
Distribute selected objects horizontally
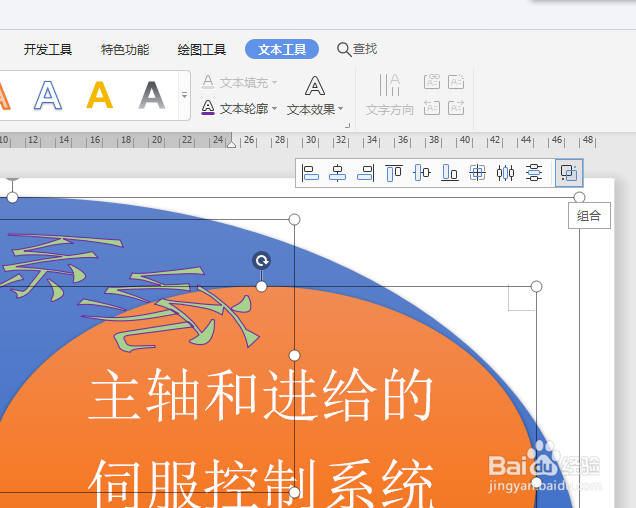tap(505, 173)
